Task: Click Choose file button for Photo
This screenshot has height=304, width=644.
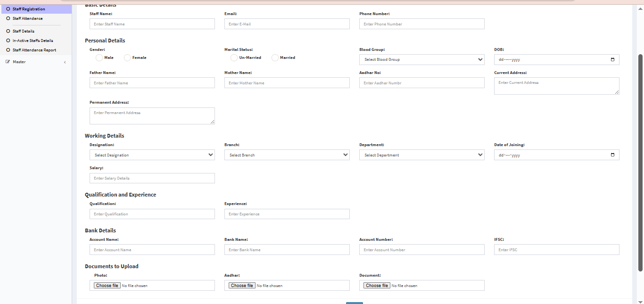Action: 107,286
